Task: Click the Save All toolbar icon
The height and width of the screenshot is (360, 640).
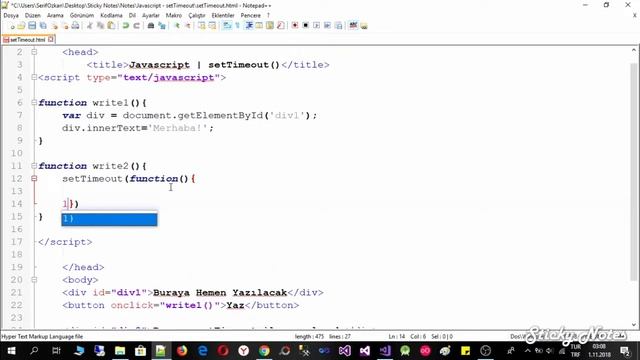Action: pos(43,26)
